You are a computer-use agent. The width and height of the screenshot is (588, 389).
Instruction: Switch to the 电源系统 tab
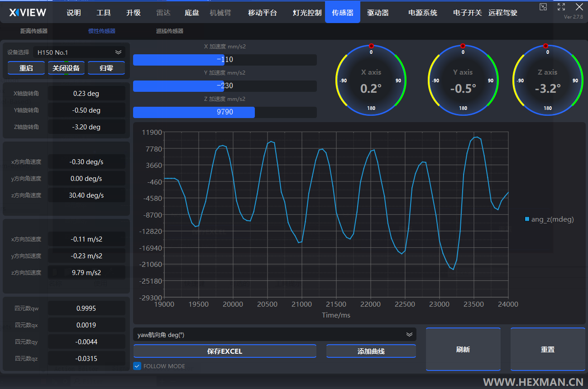pyautogui.click(x=423, y=13)
